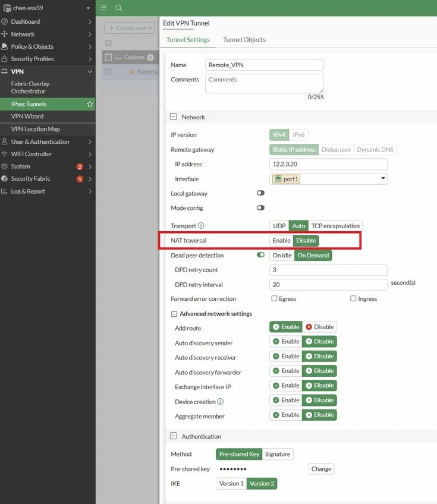
Task: Collapse the Network section
Action: coord(174,116)
